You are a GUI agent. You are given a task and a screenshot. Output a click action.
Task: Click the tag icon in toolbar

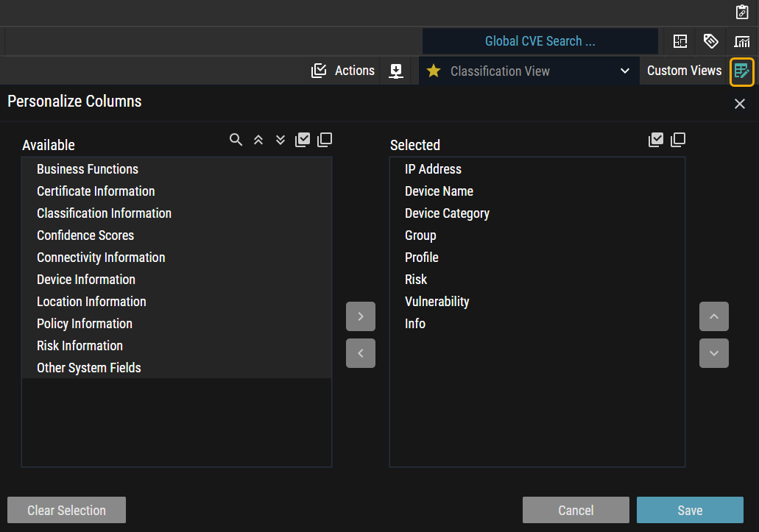(710, 41)
